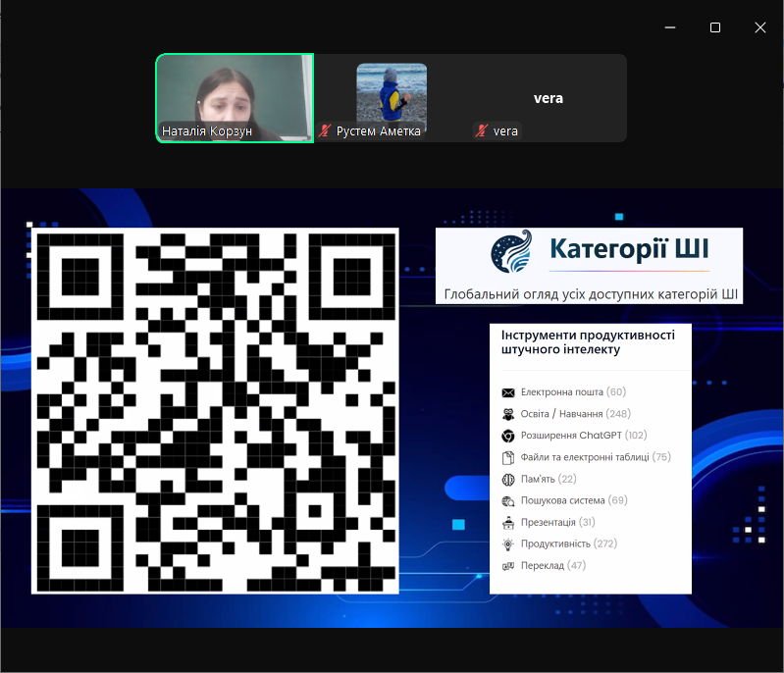784x673 pixels.
Task: Open the Освіта / Навчання (248) category link
Action: coord(575,414)
